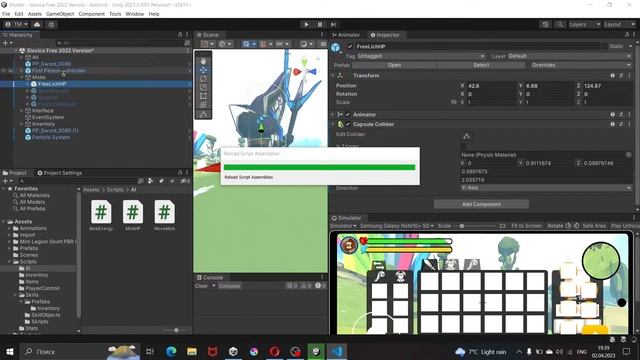Open the MobEnergy script file
The image size is (640, 360).
tap(101, 216)
